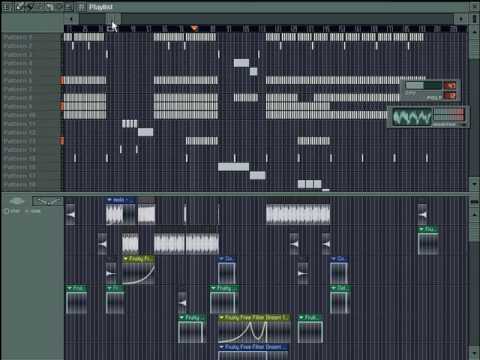Click the orange playback position marker on timeline

[194, 29]
